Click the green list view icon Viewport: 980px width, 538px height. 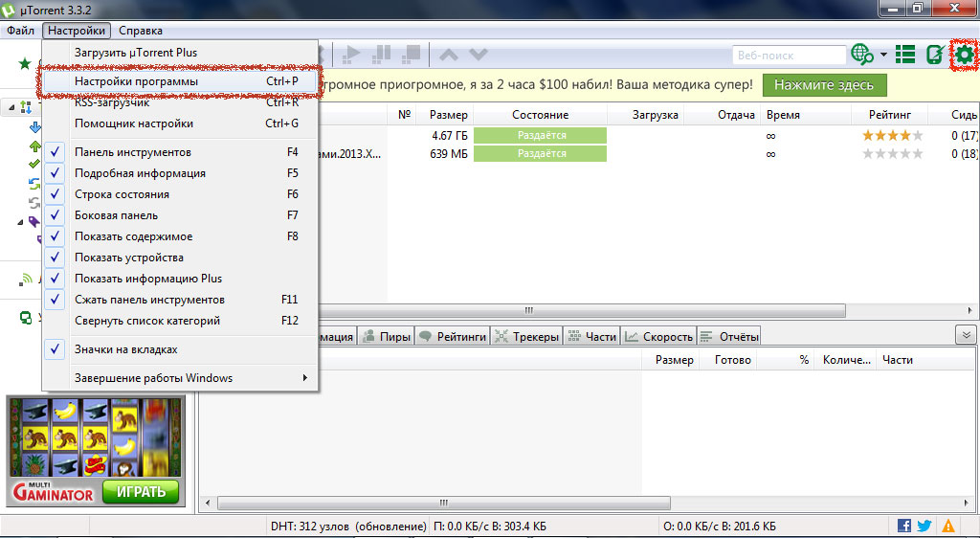(905, 55)
